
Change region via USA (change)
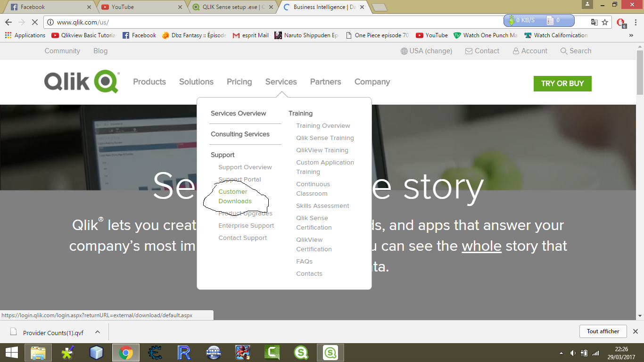426,51
